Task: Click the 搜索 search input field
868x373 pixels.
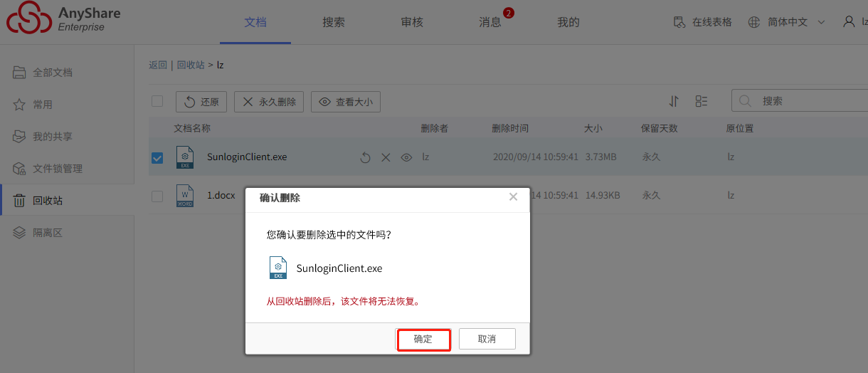Action: pos(800,101)
